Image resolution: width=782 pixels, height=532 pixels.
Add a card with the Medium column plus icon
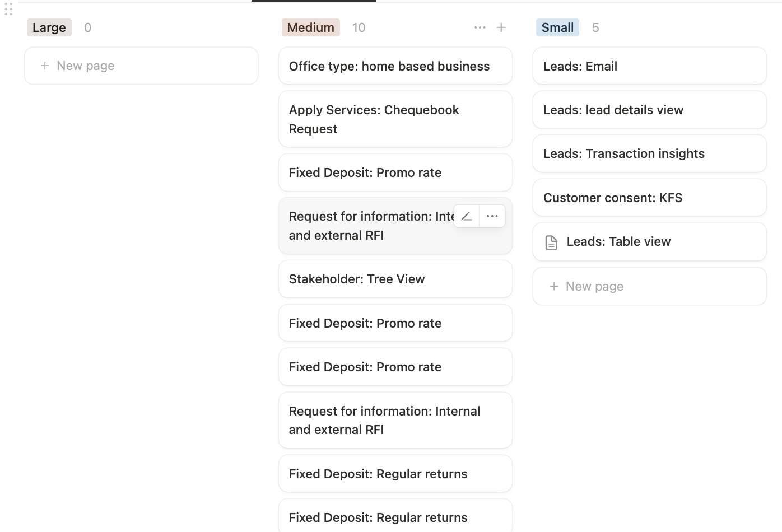tap(501, 27)
